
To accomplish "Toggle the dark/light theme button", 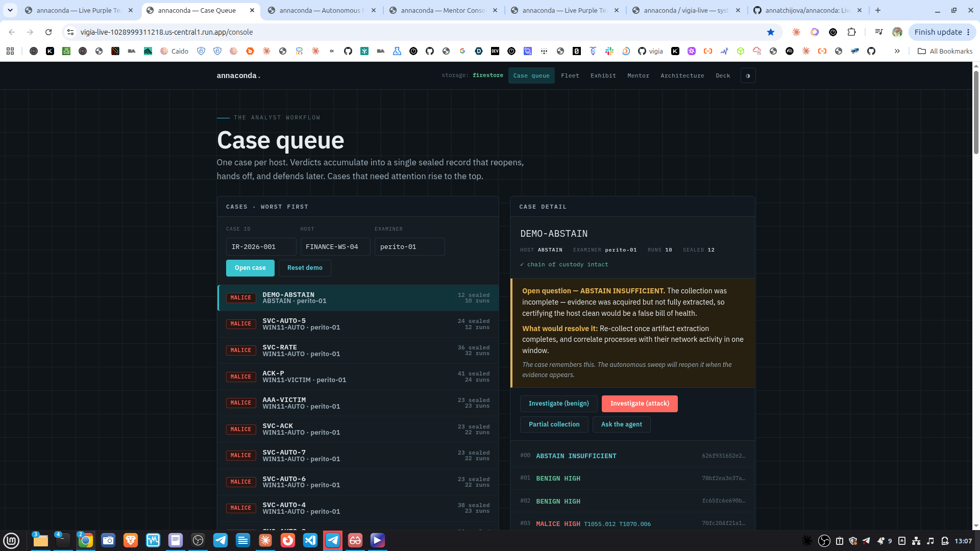I will click(748, 76).
